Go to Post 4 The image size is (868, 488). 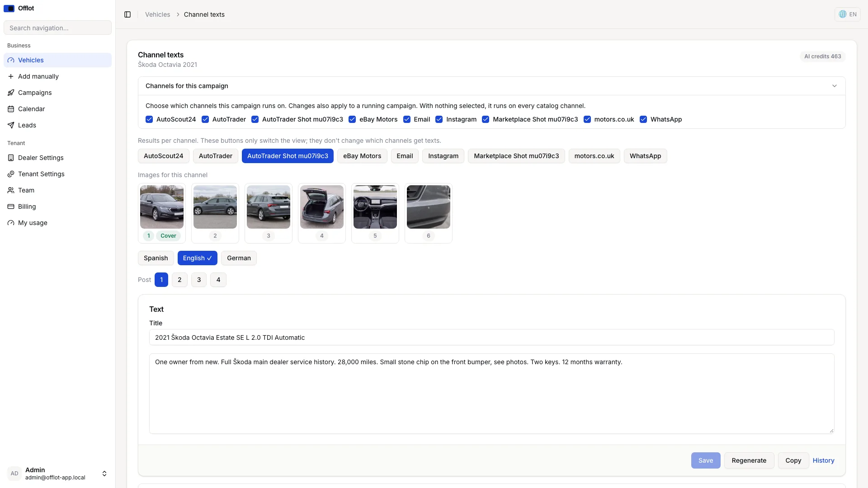pos(218,280)
